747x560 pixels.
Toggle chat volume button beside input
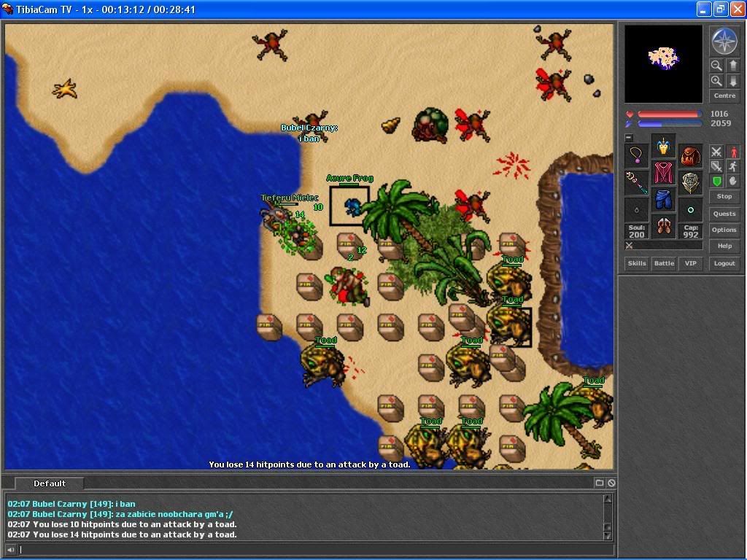click(x=10, y=550)
